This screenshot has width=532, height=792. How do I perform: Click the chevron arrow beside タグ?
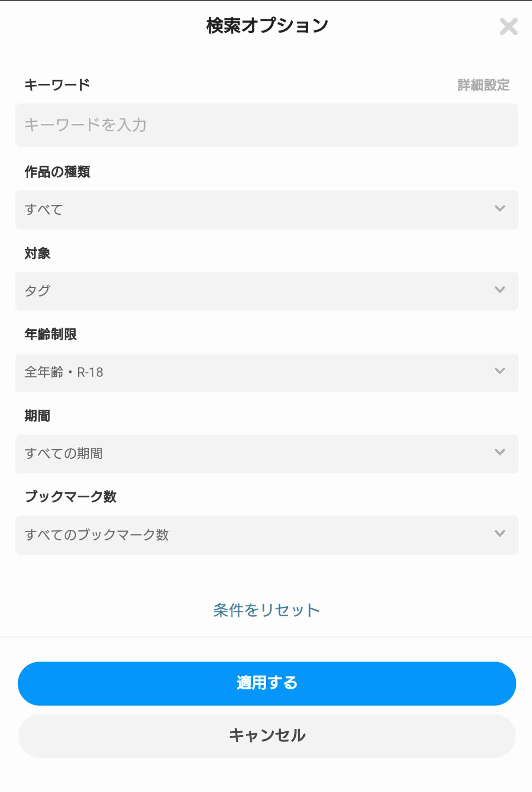pyautogui.click(x=500, y=290)
